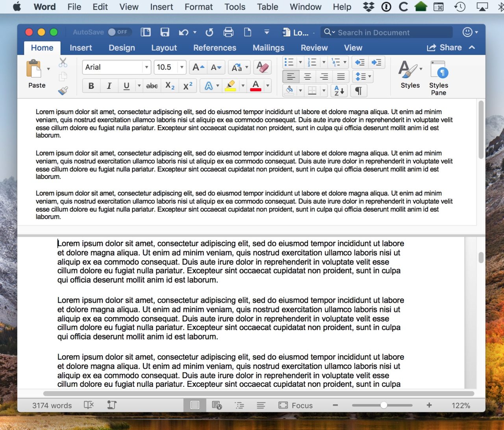The width and height of the screenshot is (504, 430).
Task: Click the Save floppy disk icon
Action: pos(165,32)
